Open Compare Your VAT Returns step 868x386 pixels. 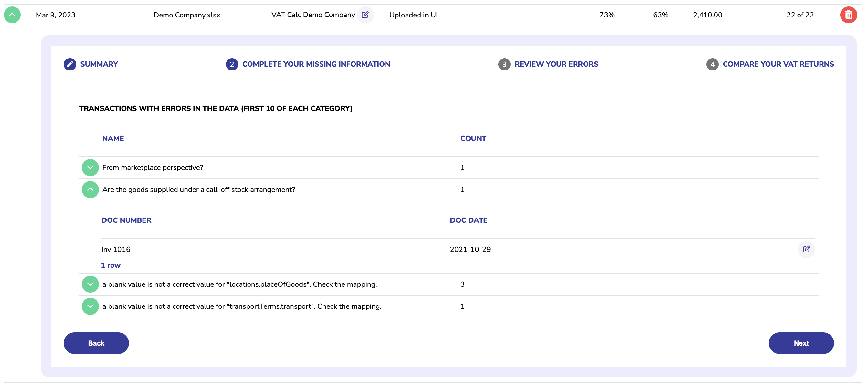(778, 64)
